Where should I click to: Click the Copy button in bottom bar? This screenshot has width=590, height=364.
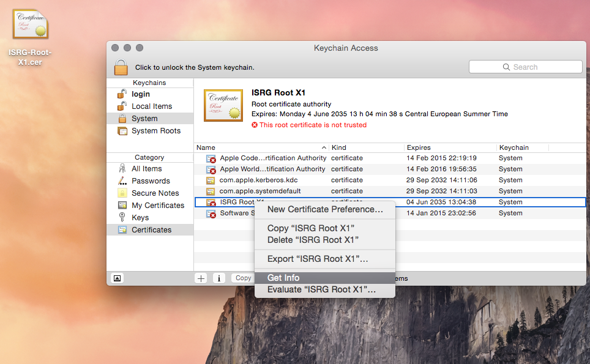tap(243, 278)
